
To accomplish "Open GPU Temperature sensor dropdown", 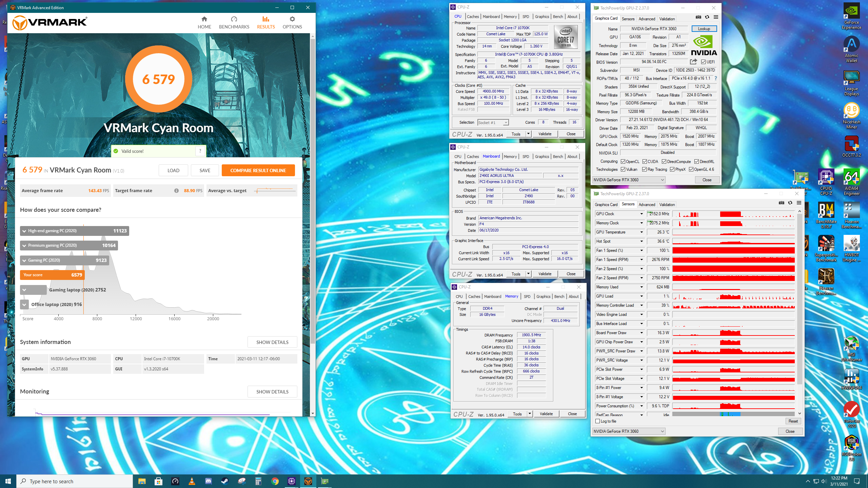I will (x=641, y=232).
